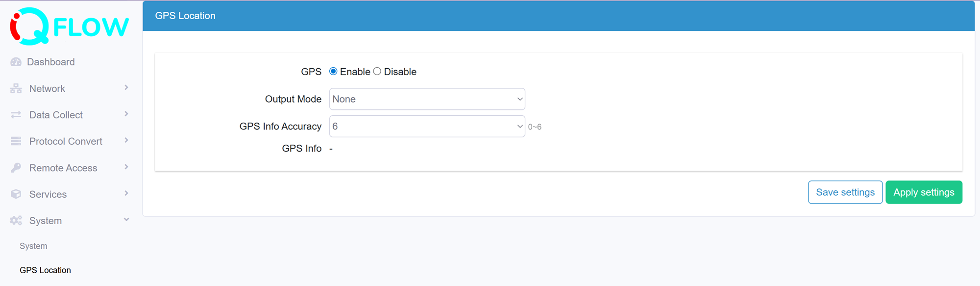Click the GPS Location page header
This screenshot has width=980, height=286.
coord(185,15)
